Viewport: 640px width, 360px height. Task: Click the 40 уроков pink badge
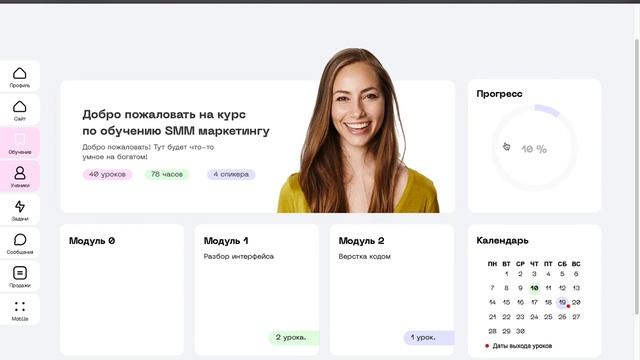(107, 174)
